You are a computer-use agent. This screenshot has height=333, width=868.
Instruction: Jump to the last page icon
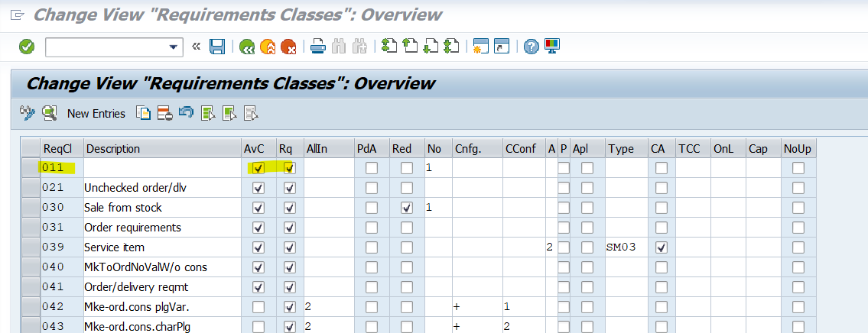[x=451, y=46]
